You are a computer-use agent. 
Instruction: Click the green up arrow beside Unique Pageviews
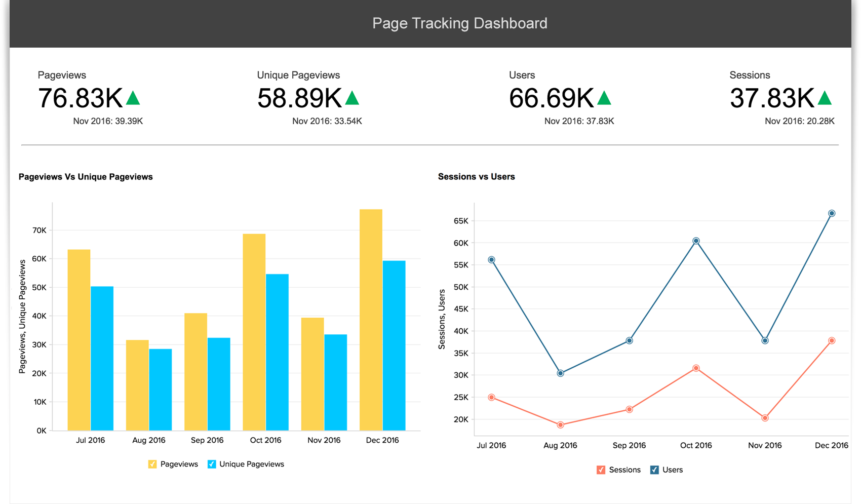[x=353, y=97]
